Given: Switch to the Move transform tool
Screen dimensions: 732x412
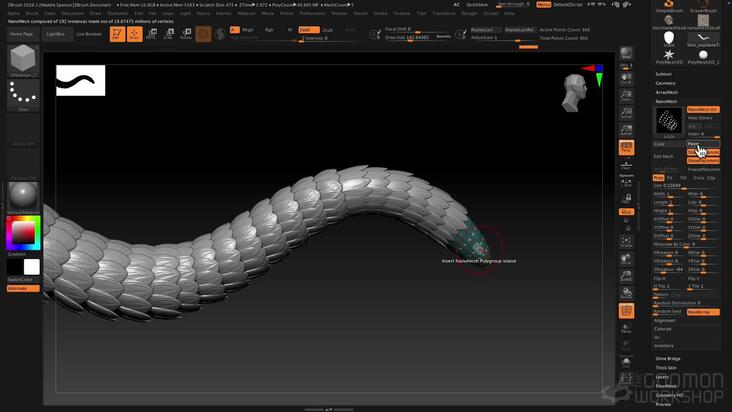Looking at the screenshot, I should [152, 34].
